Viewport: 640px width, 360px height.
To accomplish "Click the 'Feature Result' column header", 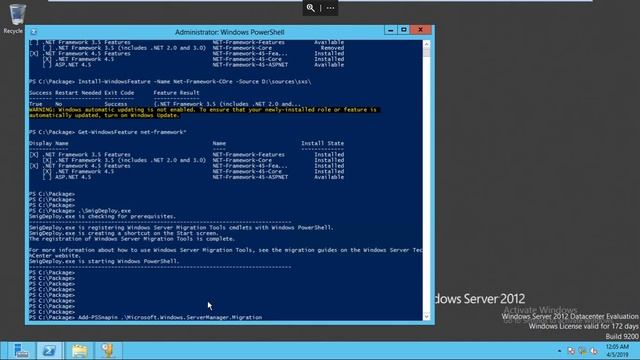I will (176, 93).
